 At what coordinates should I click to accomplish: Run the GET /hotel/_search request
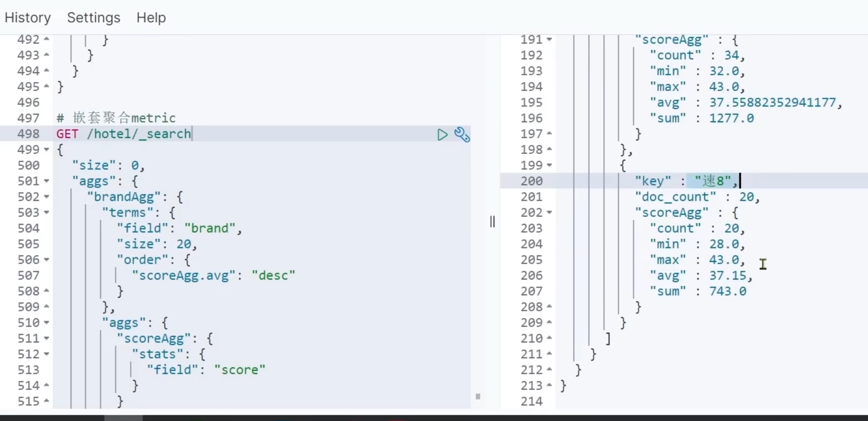point(442,135)
